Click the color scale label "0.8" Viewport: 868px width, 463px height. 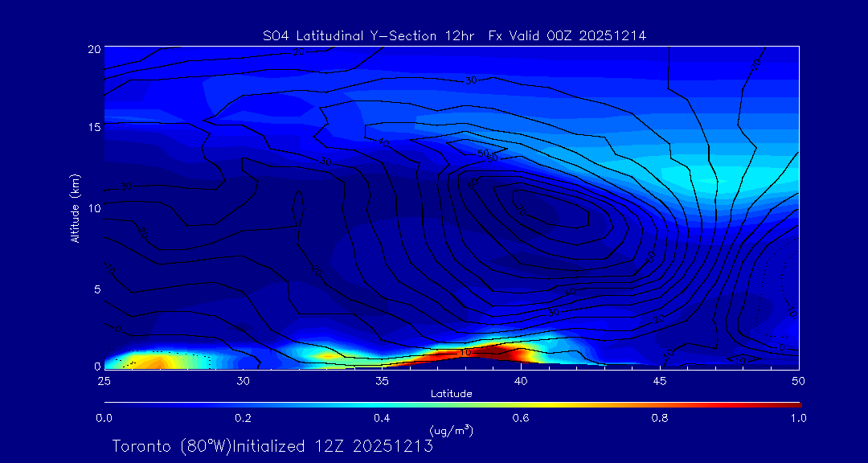tap(660, 418)
